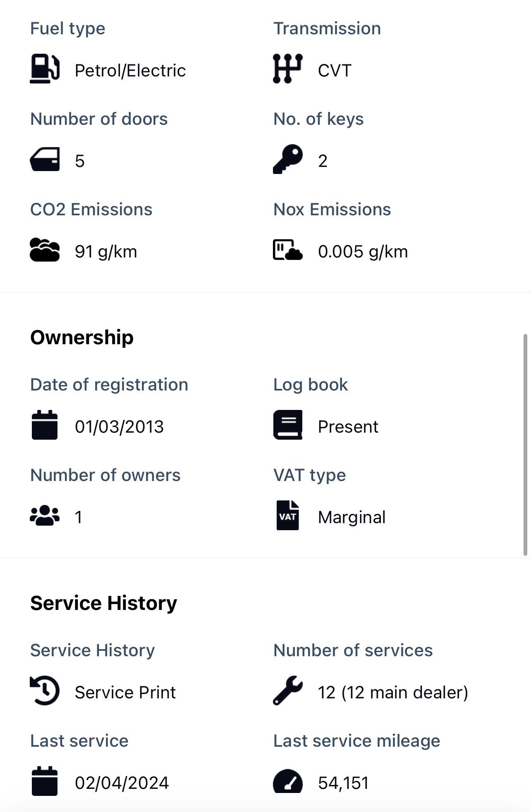Tap the 01/03/2013 registration date

pos(119,426)
